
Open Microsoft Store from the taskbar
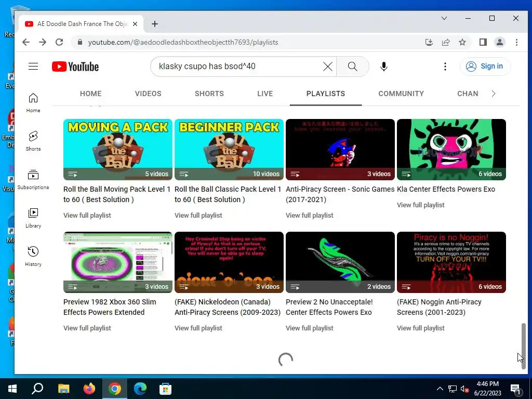tap(165, 389)
